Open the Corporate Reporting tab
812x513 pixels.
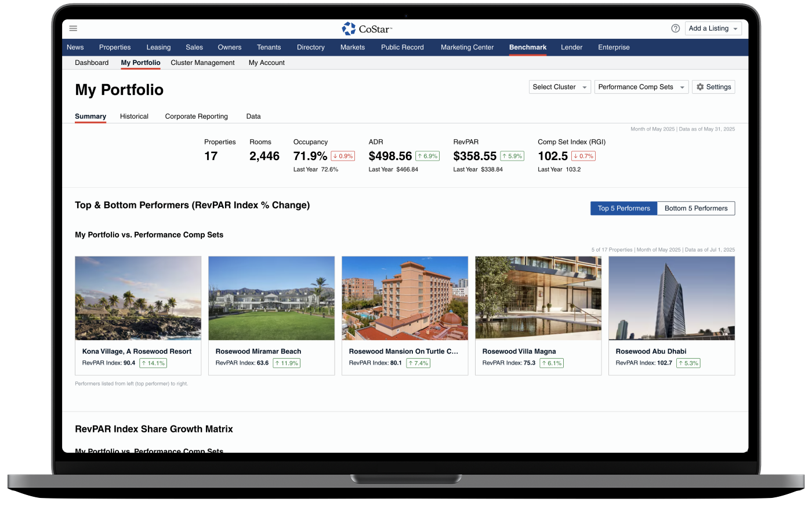tap(196, 117)
